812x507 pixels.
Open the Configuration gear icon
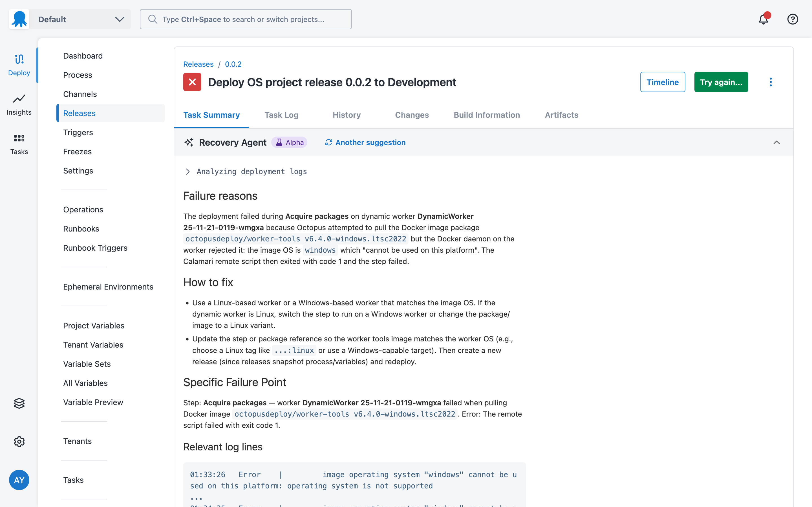click(x=19, y=442)
